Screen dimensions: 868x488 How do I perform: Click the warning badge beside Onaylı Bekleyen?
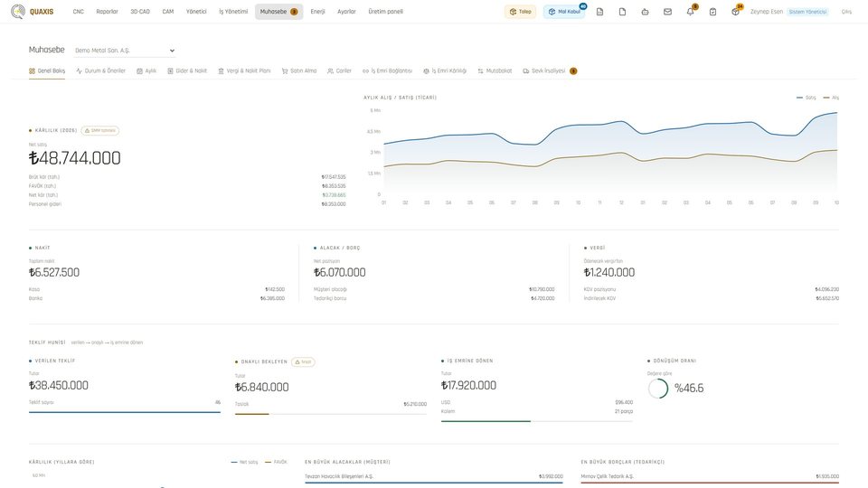(x=303, y=361)
